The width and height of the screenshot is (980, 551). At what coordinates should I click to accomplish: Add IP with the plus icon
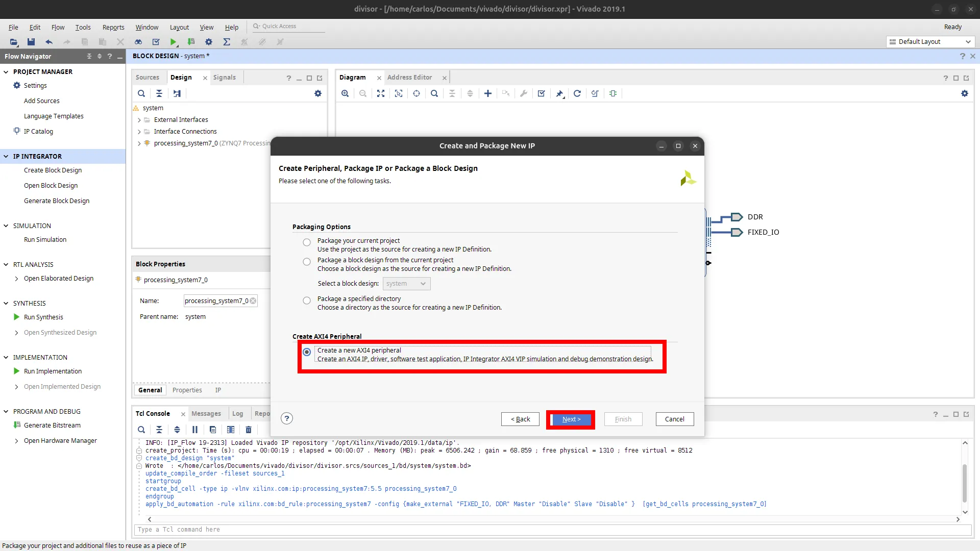488,93
